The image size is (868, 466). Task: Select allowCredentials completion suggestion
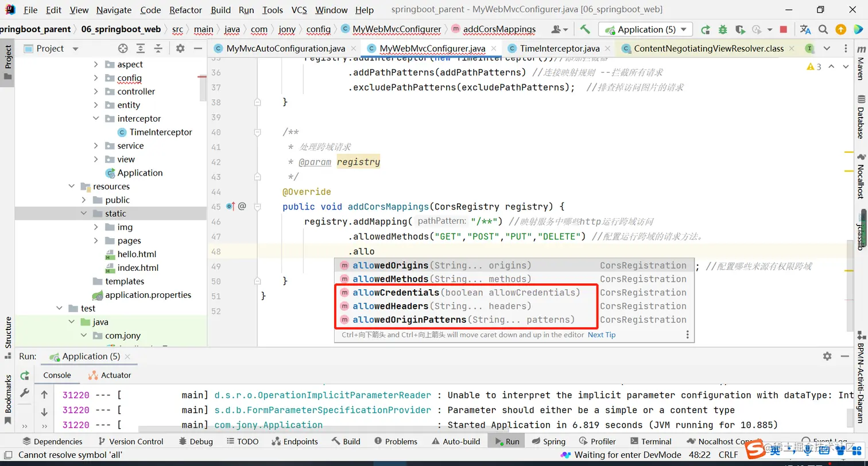click(x=514, y=293)
